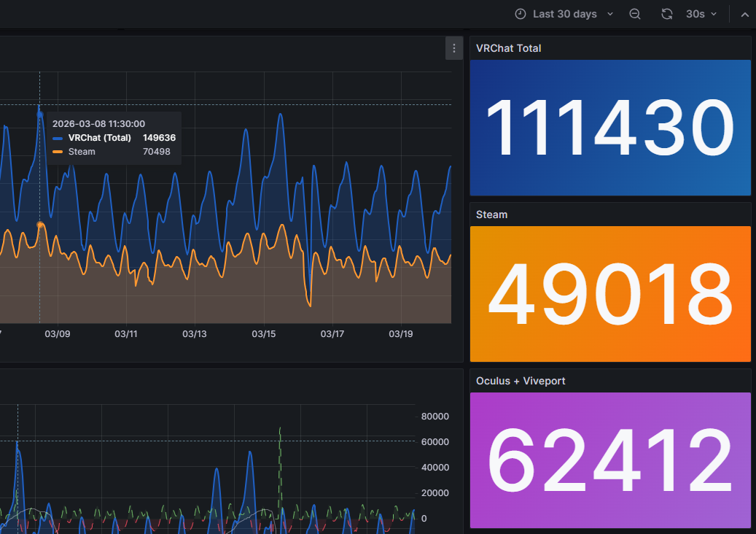
Task: Click the Steam panel title
Action: coord(491,214)
